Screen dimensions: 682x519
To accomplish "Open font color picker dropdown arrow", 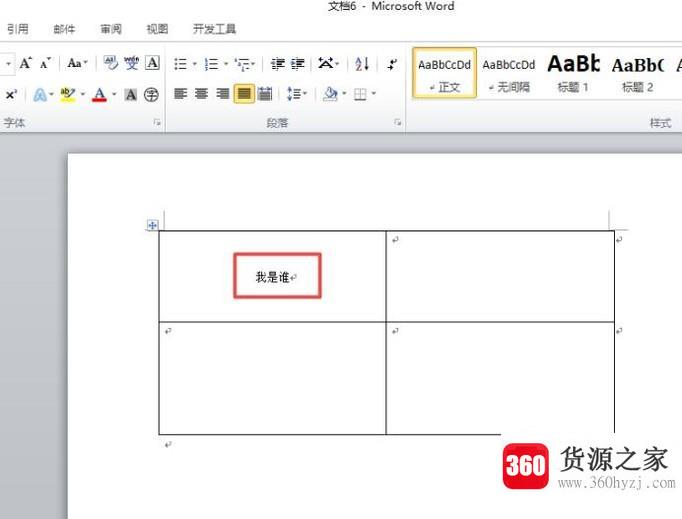I will tap(114, 94).
